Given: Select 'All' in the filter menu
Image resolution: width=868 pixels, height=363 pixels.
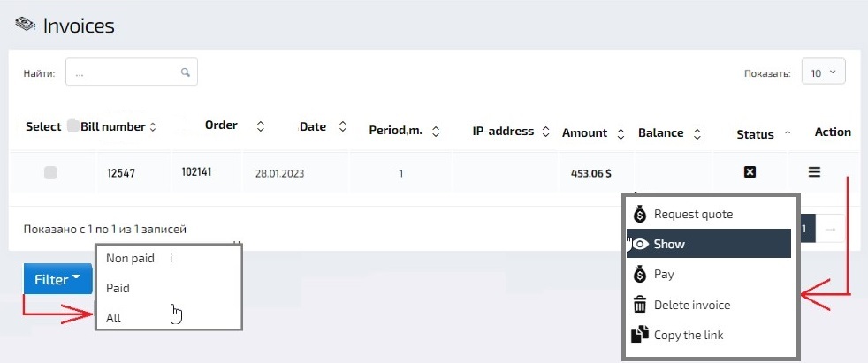Looking at the screenshot, I should pos(114,318).
